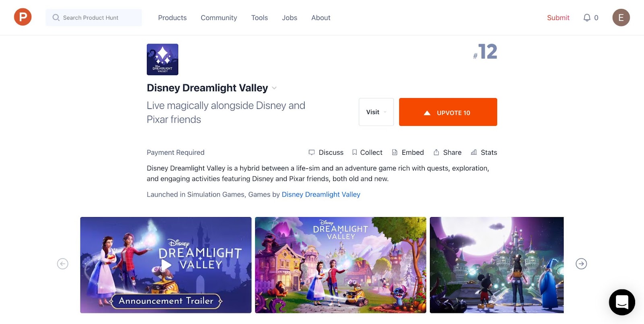Viewport: 644px width, 324px height.
Task: Click the Disney Dreamlight Valley product logo
Action: 163,59
